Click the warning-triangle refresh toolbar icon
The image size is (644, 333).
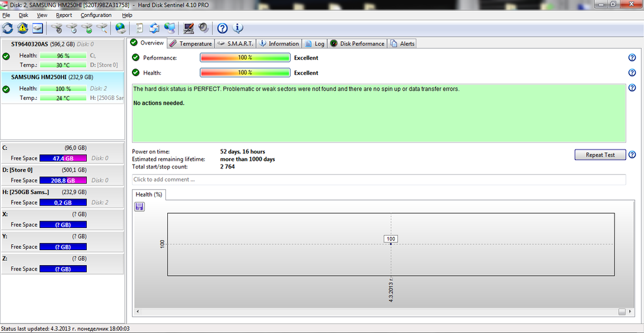coord(23,28)
